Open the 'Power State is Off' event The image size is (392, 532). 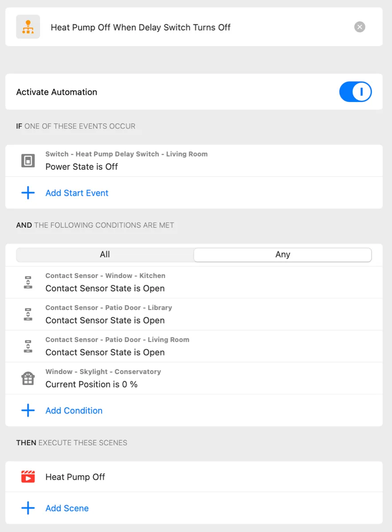click(194, 160)
